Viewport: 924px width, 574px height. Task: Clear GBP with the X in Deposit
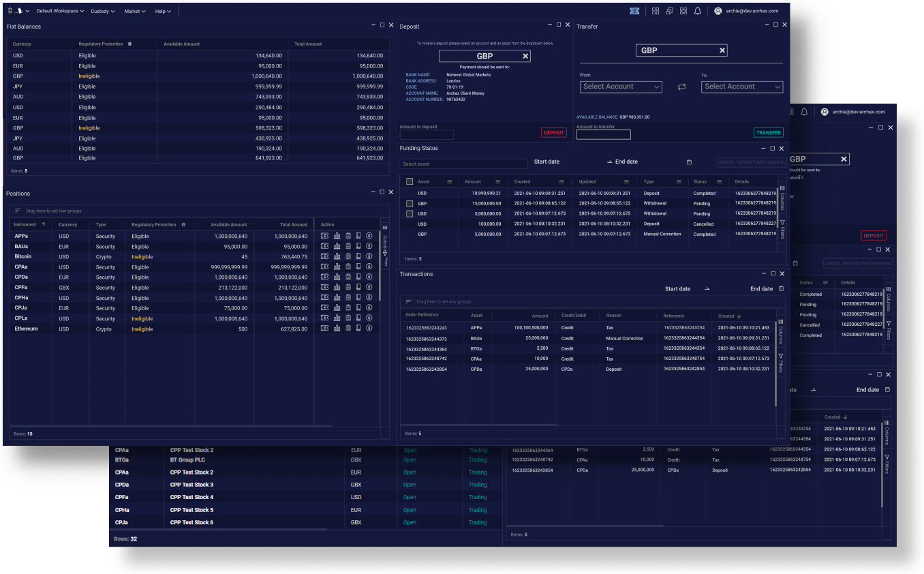pyautogui.click(x=525, y=56)
